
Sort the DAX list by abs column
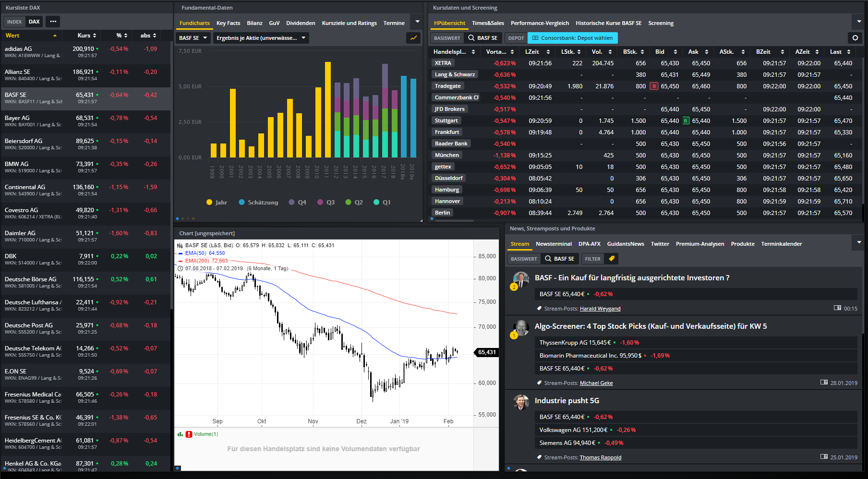click(x=148, y=36)
